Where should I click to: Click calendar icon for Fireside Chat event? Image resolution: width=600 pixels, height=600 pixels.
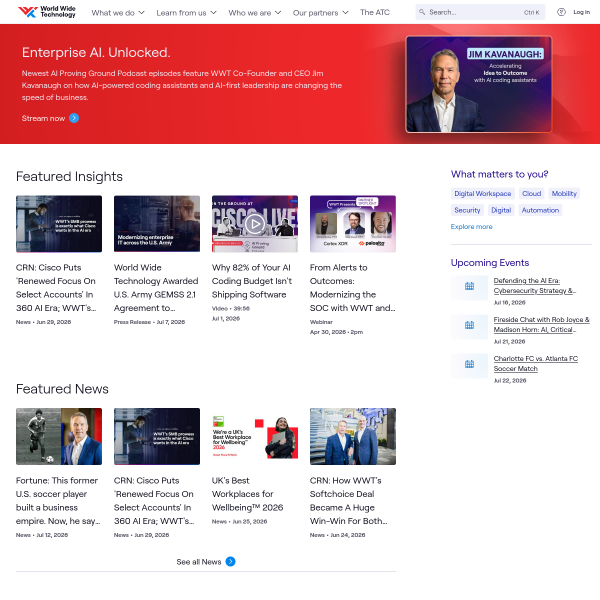[x=470, y=325]
